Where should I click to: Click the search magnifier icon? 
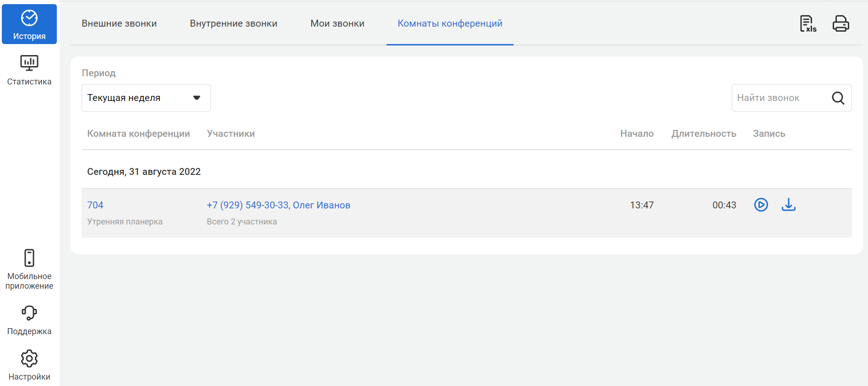838,98
